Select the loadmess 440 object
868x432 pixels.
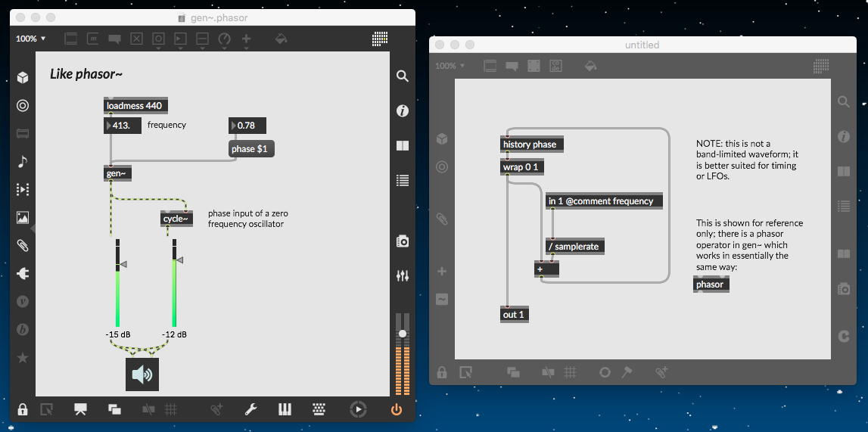point(135,106)
